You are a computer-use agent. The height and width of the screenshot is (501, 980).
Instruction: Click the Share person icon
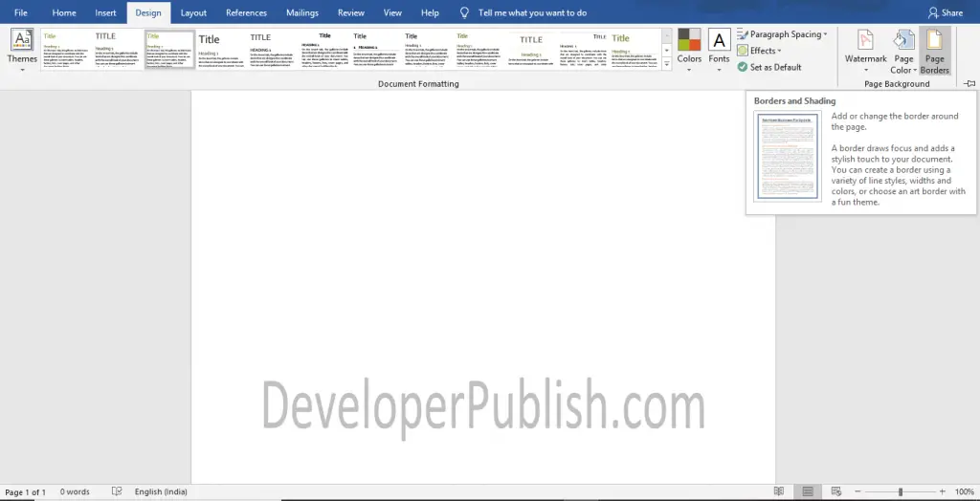(x=933, y=12)
